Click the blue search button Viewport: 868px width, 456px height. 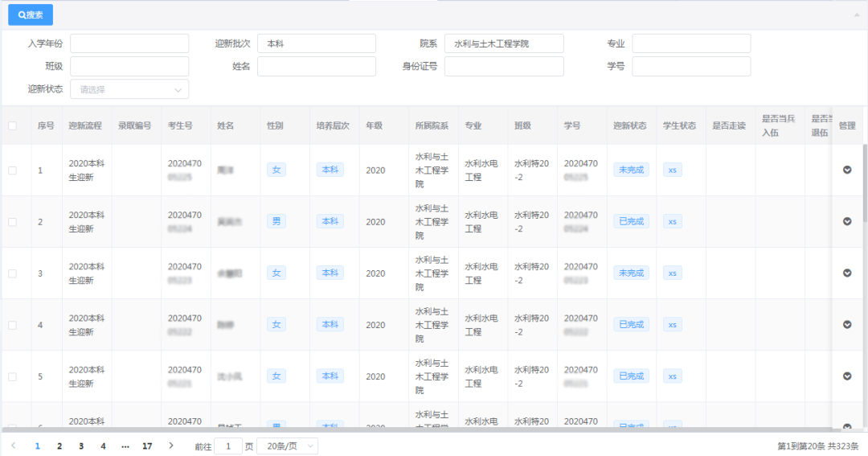coord(31,14)
